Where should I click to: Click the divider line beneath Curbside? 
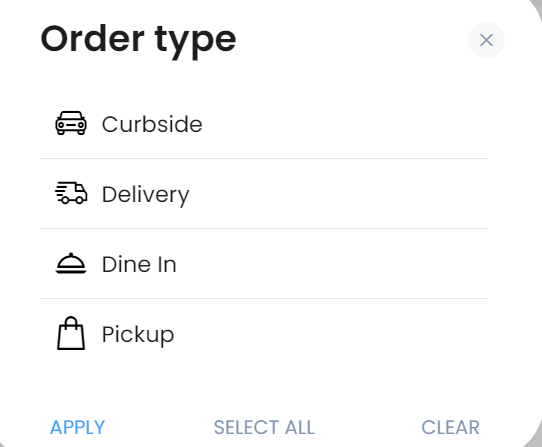click(x=264, y=159)
